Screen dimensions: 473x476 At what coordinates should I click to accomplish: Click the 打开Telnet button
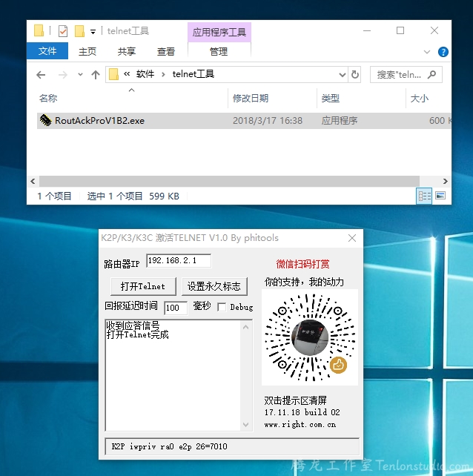[143, 286]
